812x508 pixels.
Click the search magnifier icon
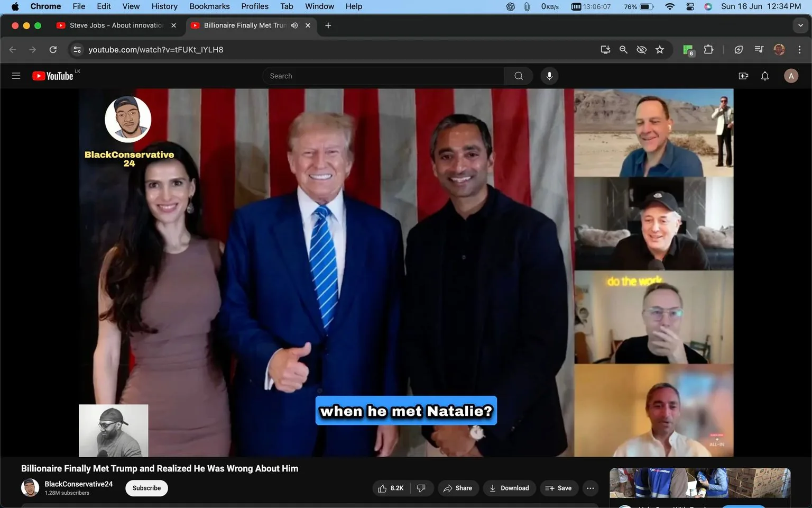[x=518, y=76]
